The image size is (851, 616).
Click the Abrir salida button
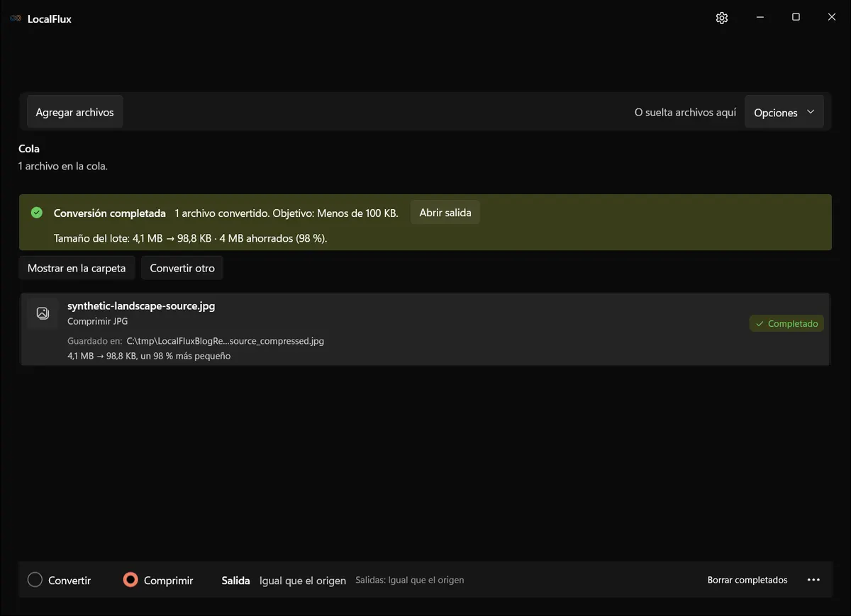point(445,213)
